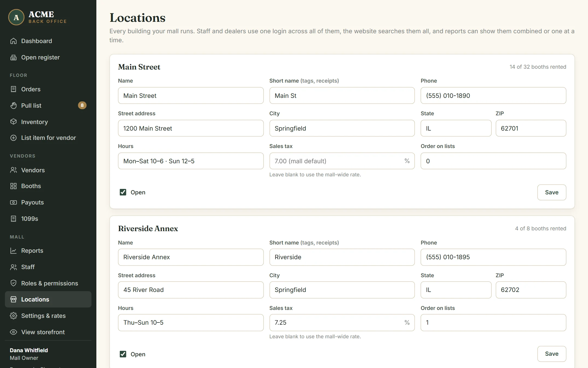Screen dimensions: 588x368
Task: Click the Inventory box icon
Action: (x=13, y=122)
